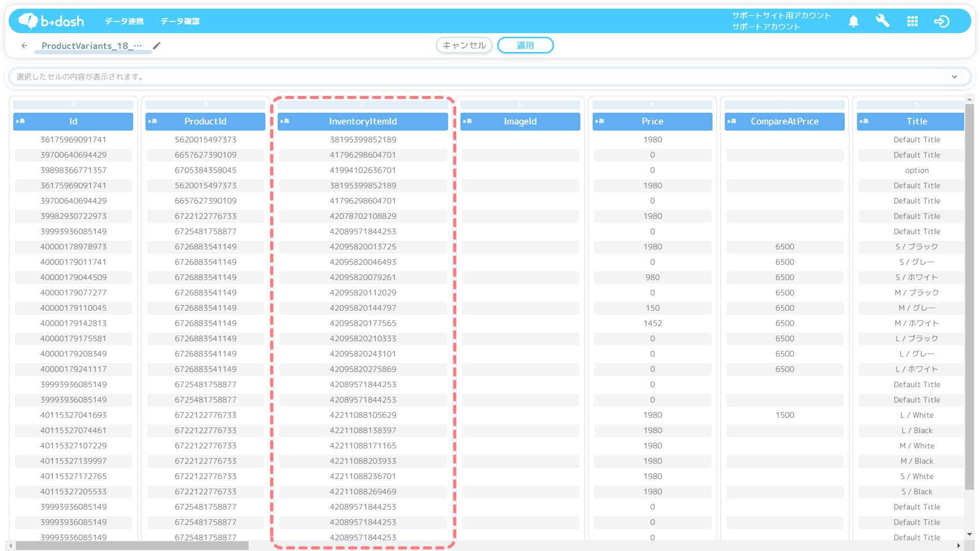Open the データ連携 menu
Viewport: 980px width, 551px height.
(124, 21)
